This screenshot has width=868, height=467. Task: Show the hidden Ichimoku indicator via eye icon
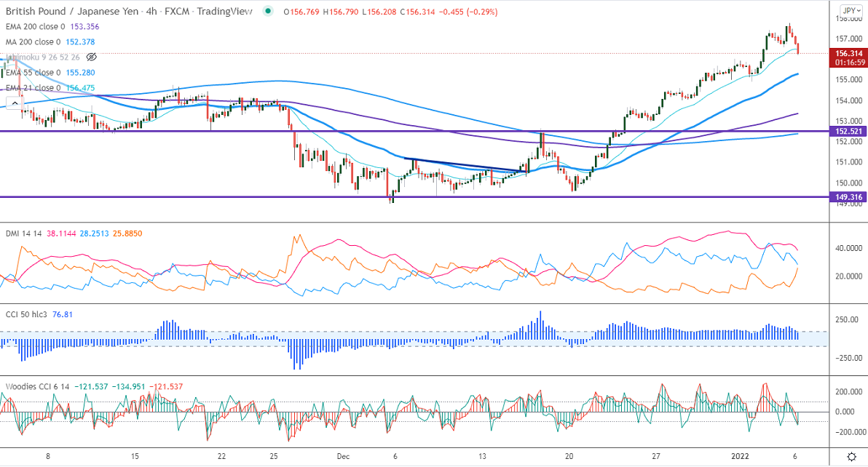92,57
